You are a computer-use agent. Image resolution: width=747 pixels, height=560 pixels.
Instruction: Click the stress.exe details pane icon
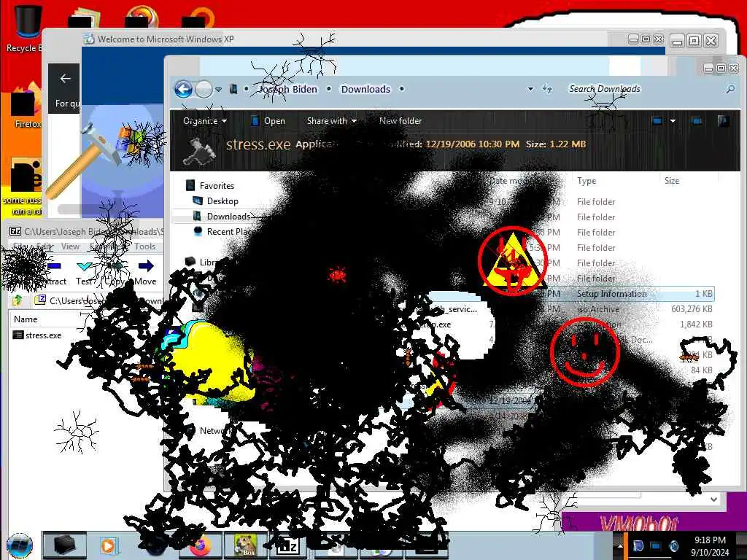[x=200, y=150]
